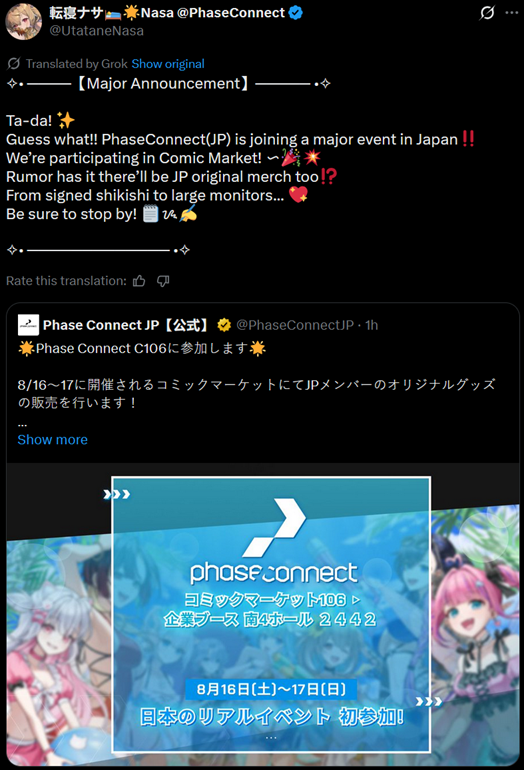Screen dimensions: 524x770
Task: Click the gold verified badge of Phase Connect JP
Action: 224,325
